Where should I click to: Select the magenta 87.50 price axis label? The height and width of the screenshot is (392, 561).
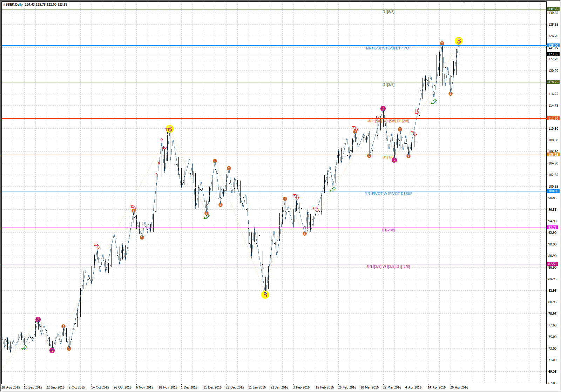pyautogui.click(x=553, y=264)
